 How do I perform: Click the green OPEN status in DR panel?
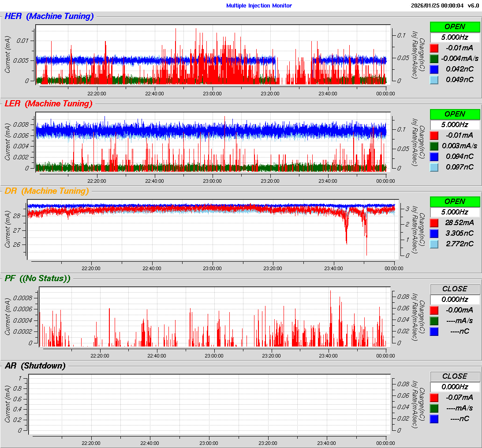(x=455, y=201)
